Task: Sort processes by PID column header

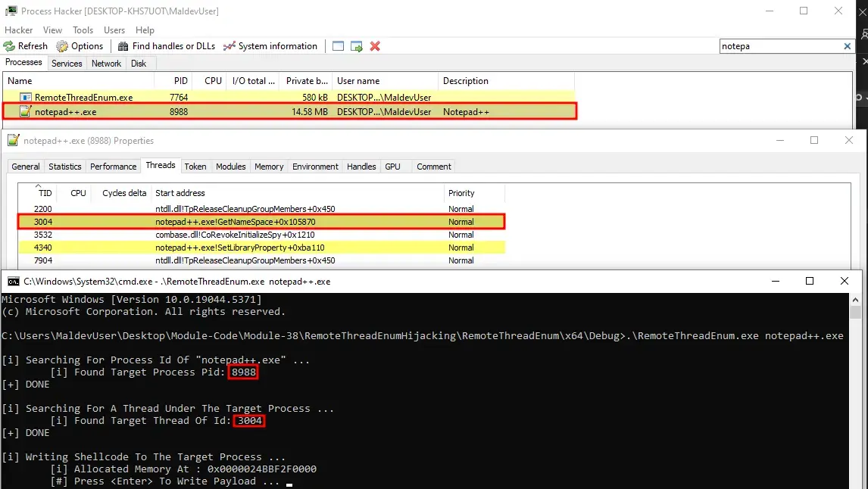Action: click(180, 81)
